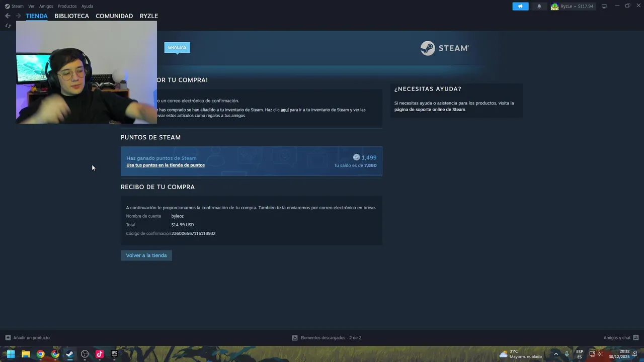Click the RyzLe account avatar
This screenshot has height=362, width=644.
tap(554, 6)
